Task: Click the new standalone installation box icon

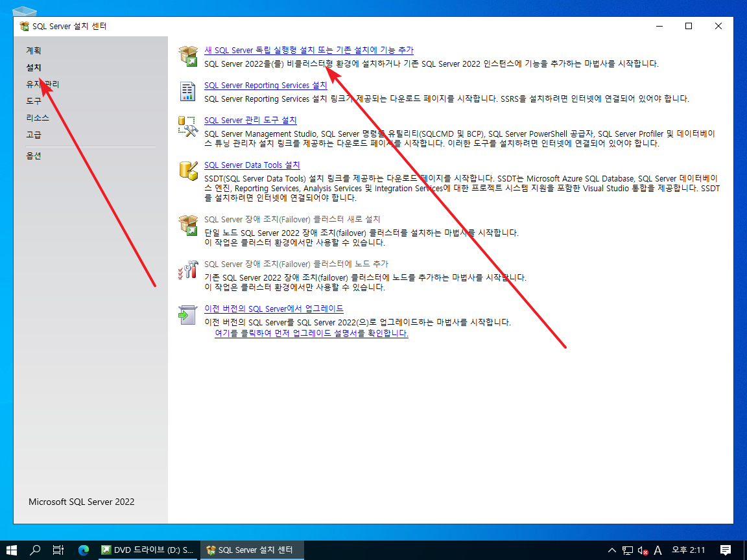Action: click(x=188, y=56)
